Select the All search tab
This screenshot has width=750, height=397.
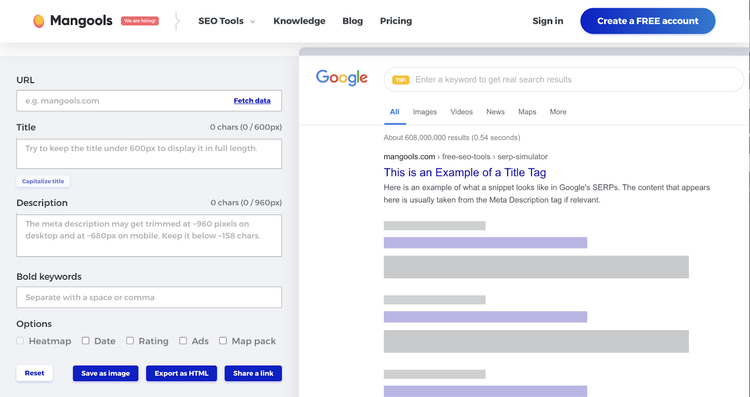[395, 112]
